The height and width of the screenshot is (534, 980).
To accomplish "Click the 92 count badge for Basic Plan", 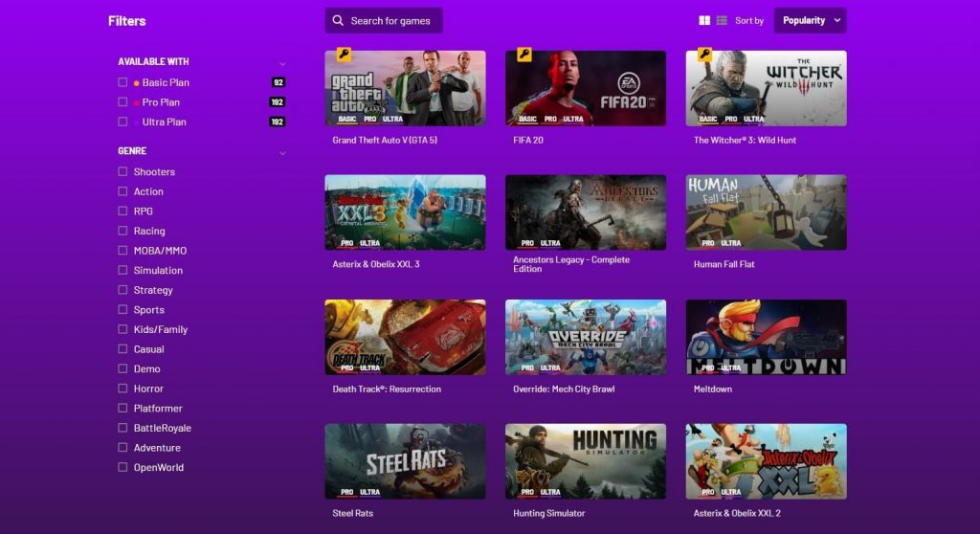I will (278, 82).
